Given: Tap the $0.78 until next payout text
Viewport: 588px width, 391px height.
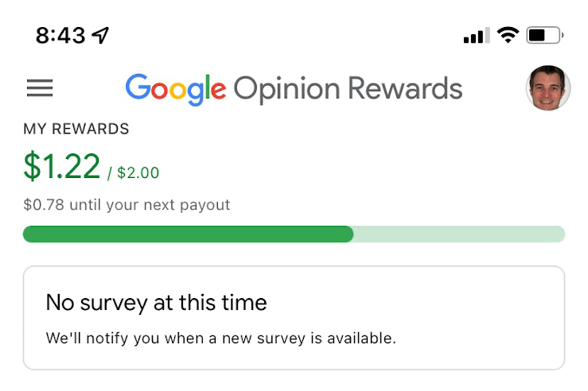Looking at the screenshot, I should 127,205.
